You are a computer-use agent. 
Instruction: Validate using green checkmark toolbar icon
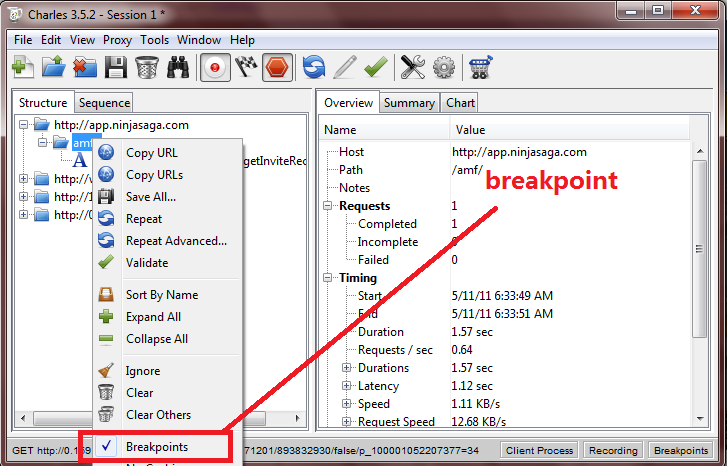(376, 67)
